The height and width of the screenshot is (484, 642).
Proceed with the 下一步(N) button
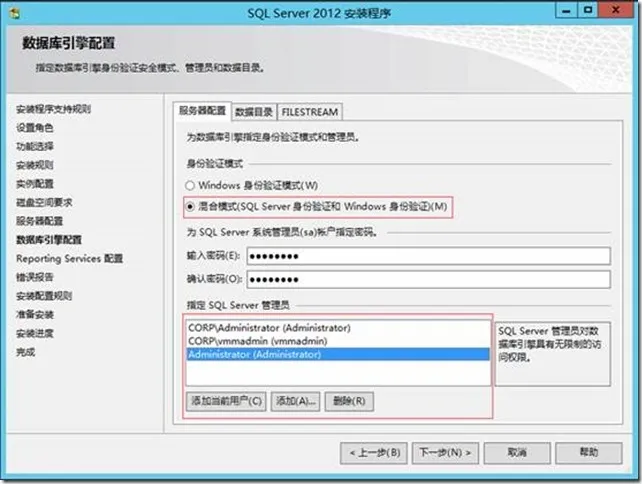coord(445,453)
